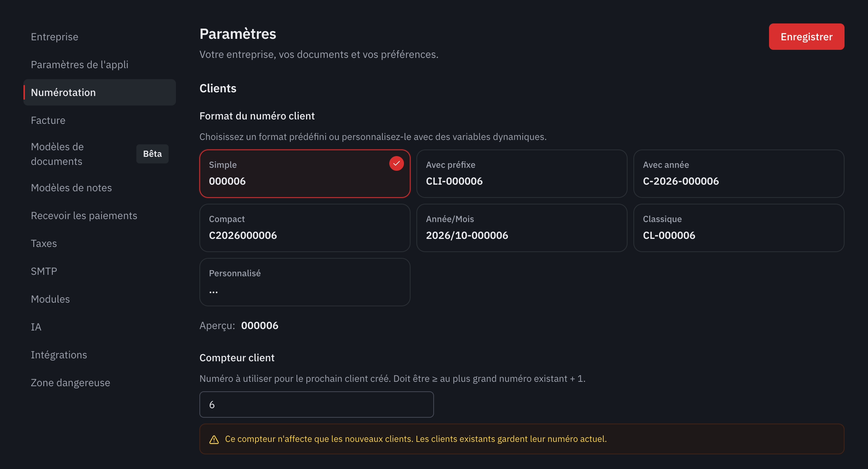Screen dimensions: 868x469
Task: Open the IA settings section
Action: pos(100,327)
